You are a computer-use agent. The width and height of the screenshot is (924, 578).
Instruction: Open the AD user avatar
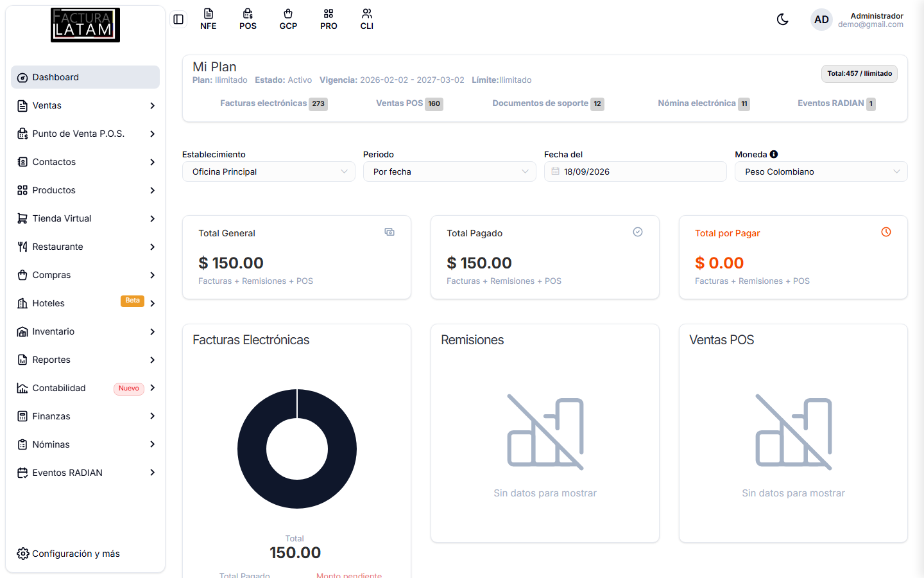click(x=821, y=20)
